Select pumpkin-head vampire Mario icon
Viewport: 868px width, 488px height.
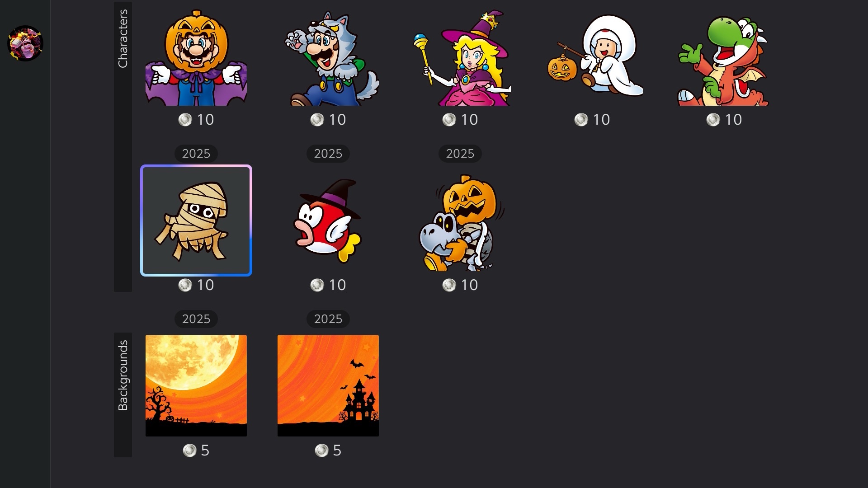(196, 57)
